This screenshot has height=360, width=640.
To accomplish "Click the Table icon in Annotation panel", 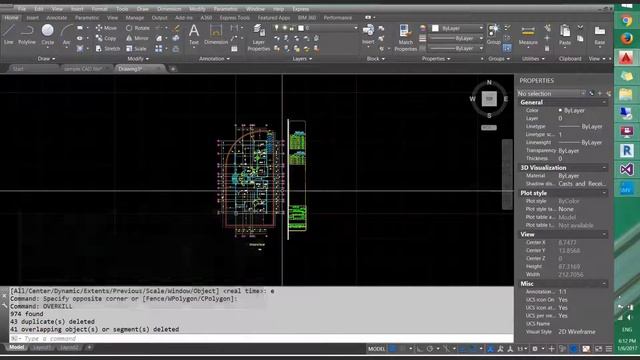I will click(234, 49).
